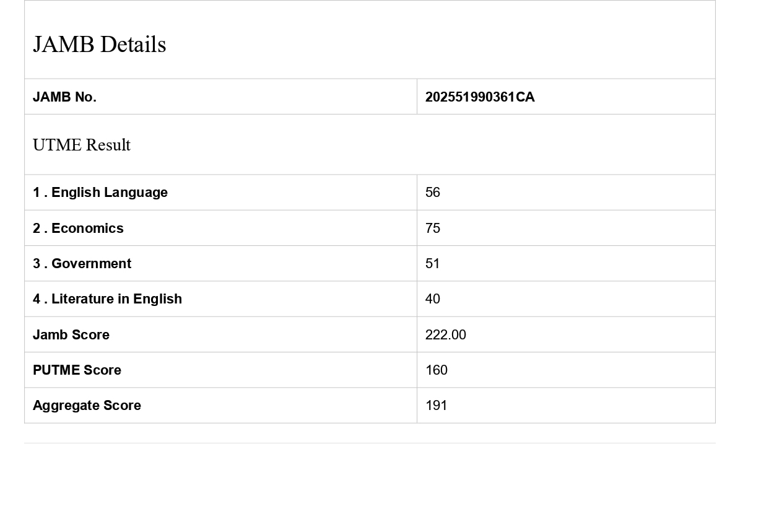Click the PUTME Score value 160
The image size is (769, 532).
tap(437, 370)
